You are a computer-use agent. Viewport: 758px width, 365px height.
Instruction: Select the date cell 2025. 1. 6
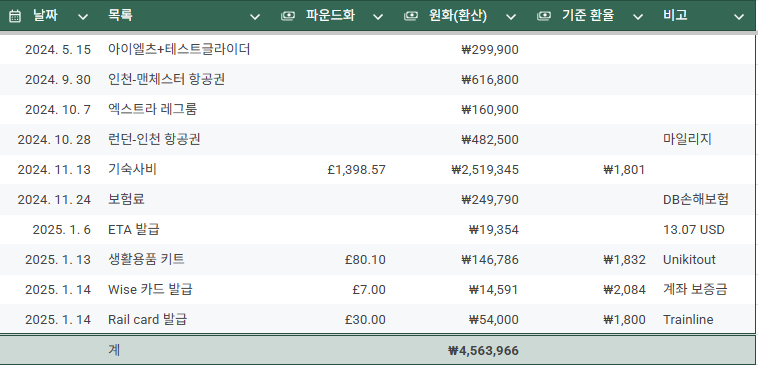62,230
